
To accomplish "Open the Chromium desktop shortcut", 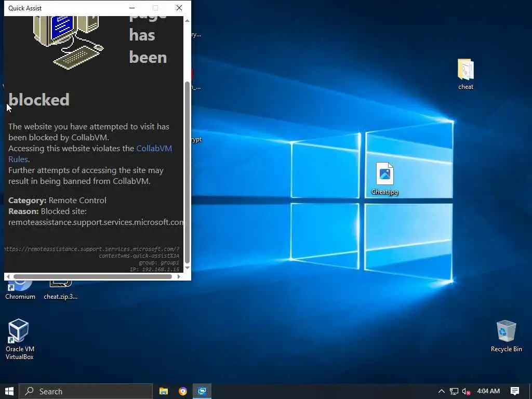I will click(20, 291).
